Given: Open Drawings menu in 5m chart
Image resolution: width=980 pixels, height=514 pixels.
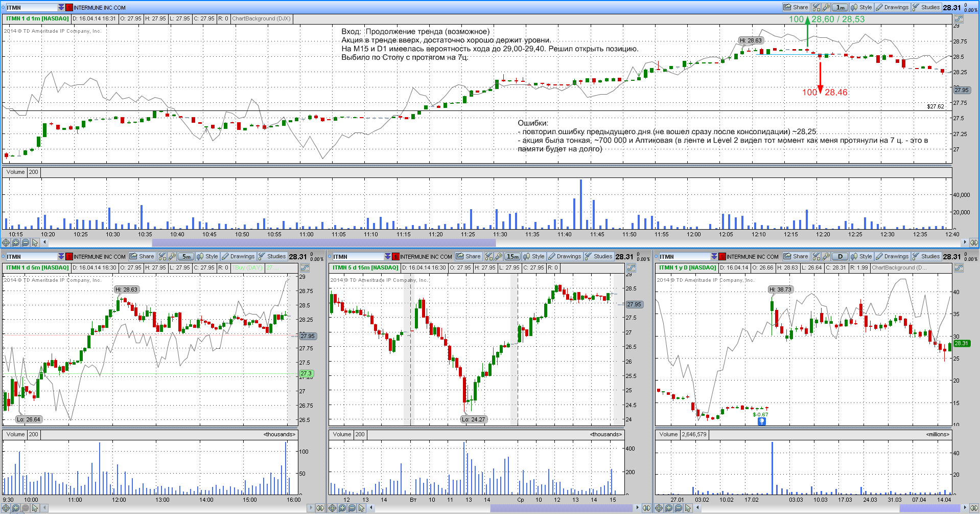Looking at the screenshot, I should (x=238, y=256).
